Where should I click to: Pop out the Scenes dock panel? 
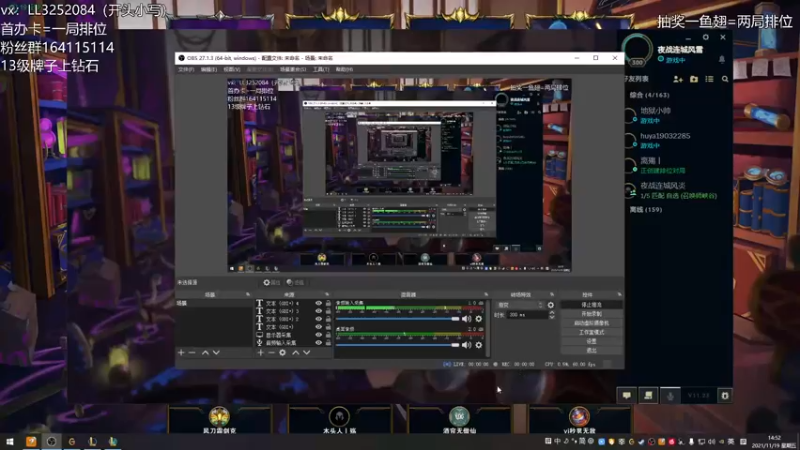pyautogui.click(x=248, y=294)
